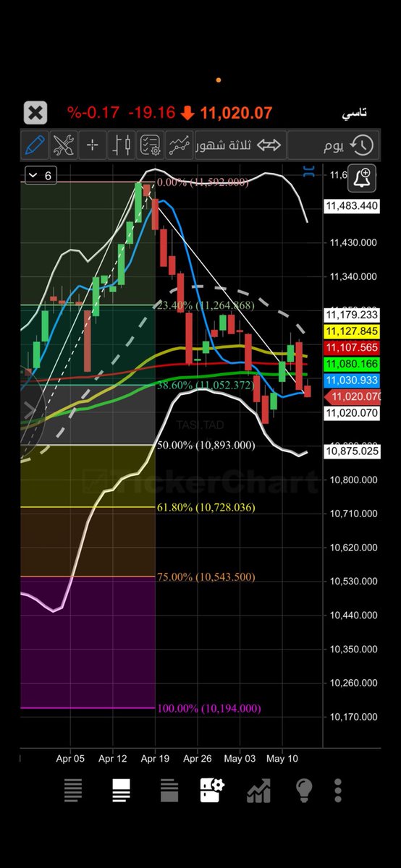401x868 pixels.
Task: Click the %-0.17 percent change
Action: coord(93,113)
